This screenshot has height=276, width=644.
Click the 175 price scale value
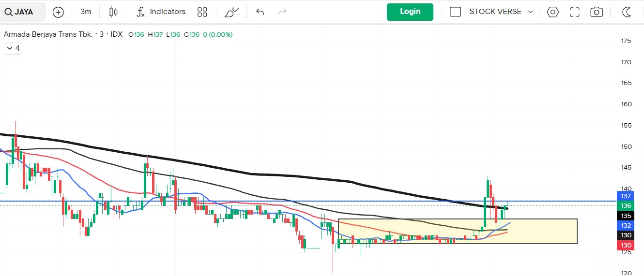626,41
